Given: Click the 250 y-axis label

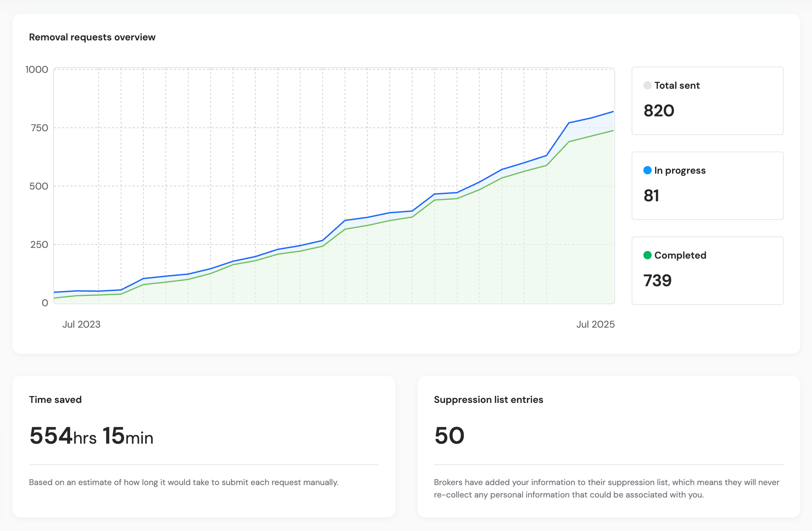Looking at the screenshot, I should coord(39,244).
